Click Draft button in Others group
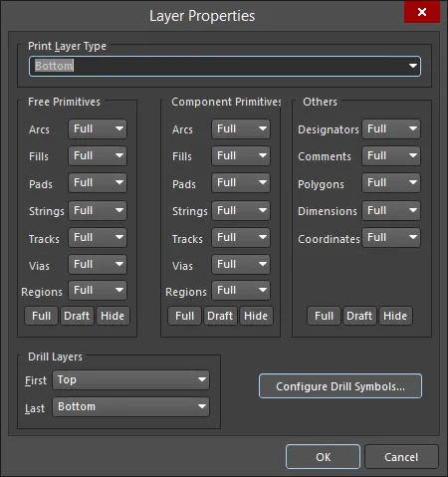Viewport: 448px width, 477px height. tap(359, 316)
